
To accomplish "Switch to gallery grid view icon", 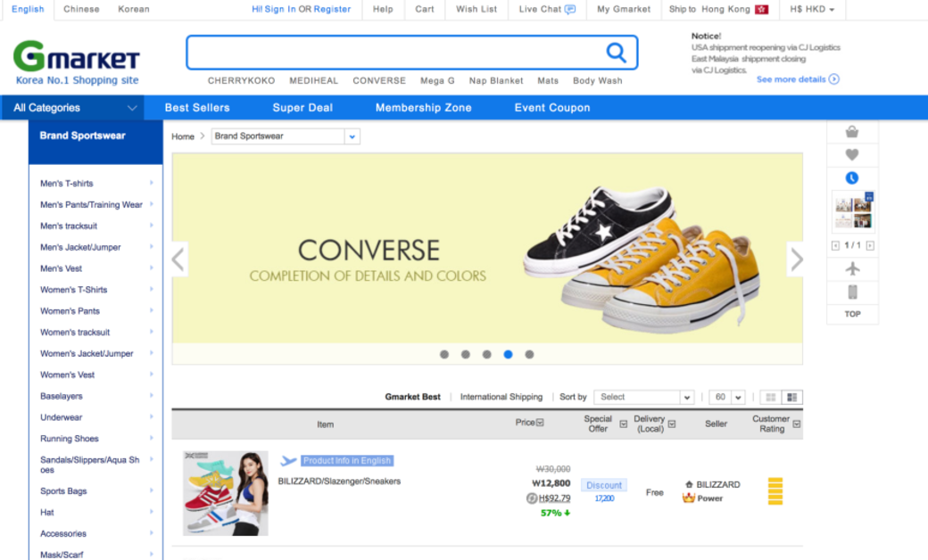I will point(771,398).
